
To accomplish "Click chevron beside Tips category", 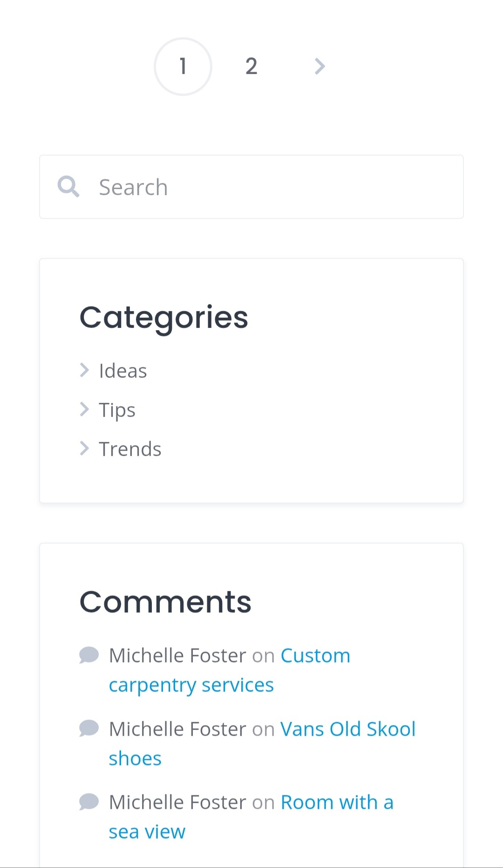I will click(84, 410).
